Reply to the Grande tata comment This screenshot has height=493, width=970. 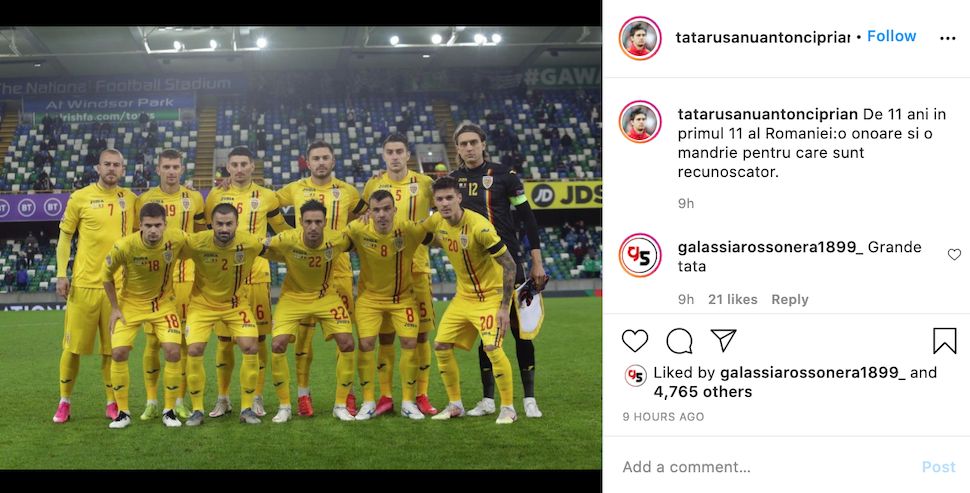click(789, 299)
